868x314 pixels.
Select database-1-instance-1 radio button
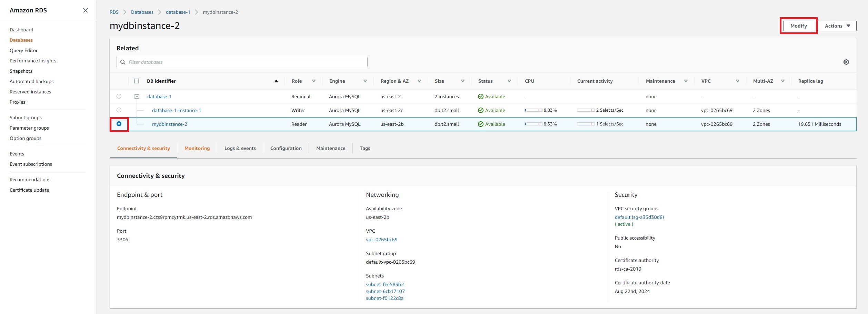point(119,110)
